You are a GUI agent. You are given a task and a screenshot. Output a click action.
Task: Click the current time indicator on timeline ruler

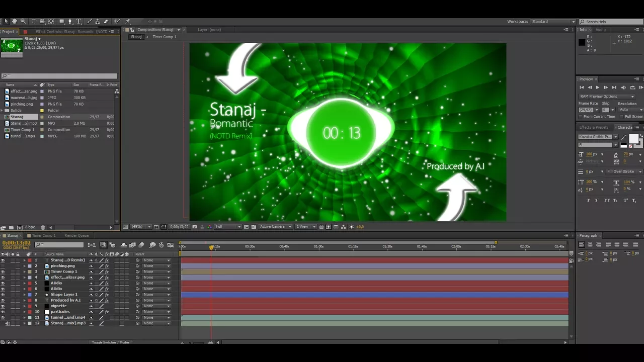pyautogui.click(x=211, y=247)
